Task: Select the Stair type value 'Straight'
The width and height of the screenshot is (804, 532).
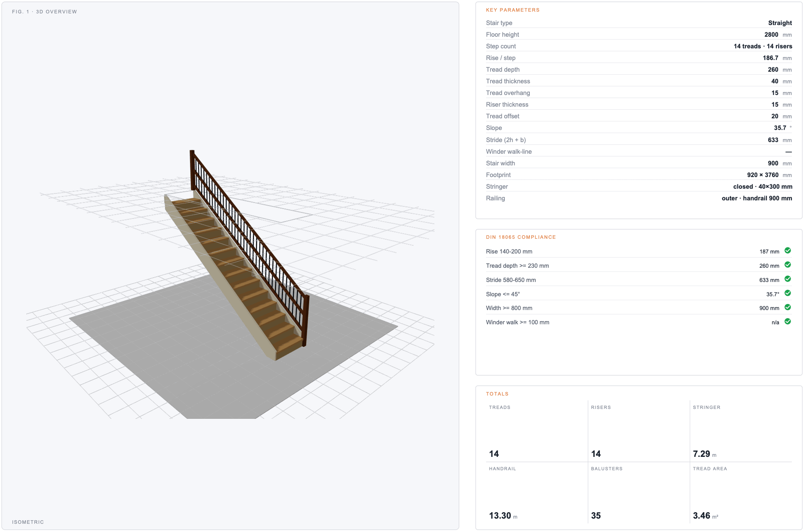Action: pos(780,23)
